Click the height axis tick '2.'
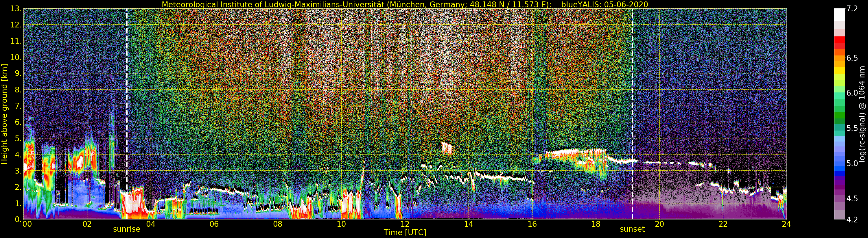868x238 pixels. pyautogui.click(x=18, y=187)
